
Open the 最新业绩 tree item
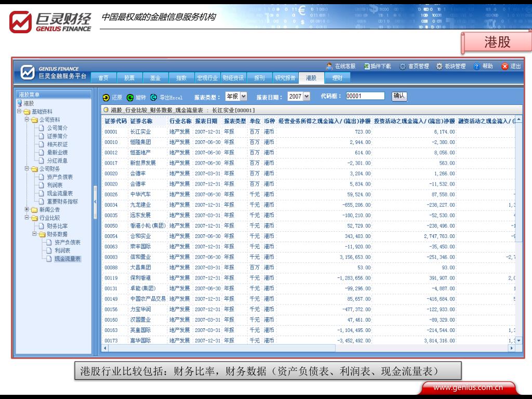pos(57,152)
